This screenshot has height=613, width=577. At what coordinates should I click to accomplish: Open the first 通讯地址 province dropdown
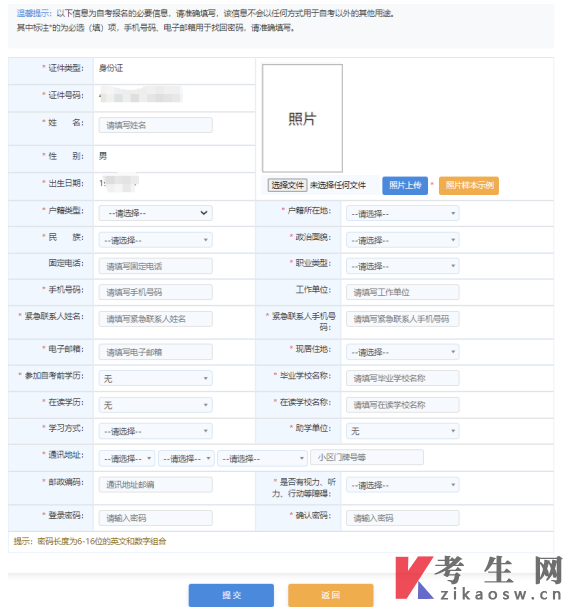127,458
